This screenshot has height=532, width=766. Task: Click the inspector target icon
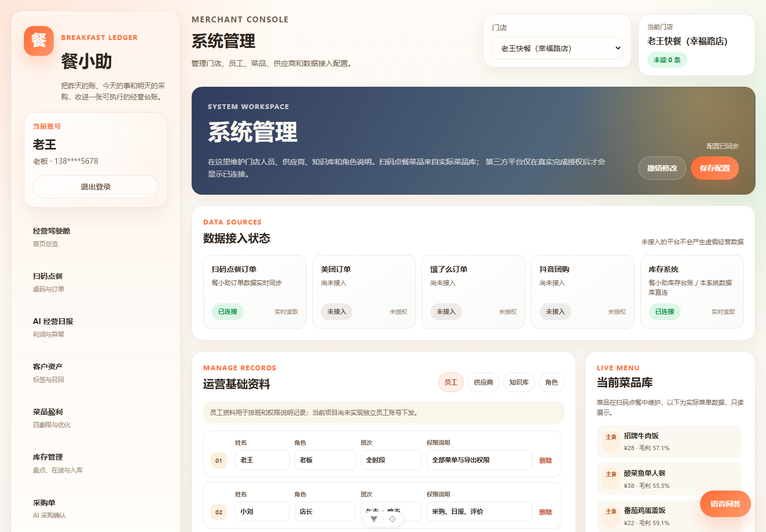(393, 519)
